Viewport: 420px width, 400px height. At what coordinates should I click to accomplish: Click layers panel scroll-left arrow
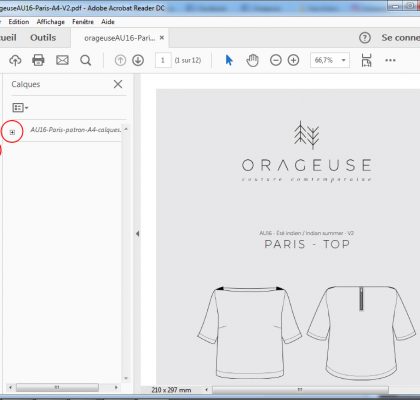click(10, 387)
